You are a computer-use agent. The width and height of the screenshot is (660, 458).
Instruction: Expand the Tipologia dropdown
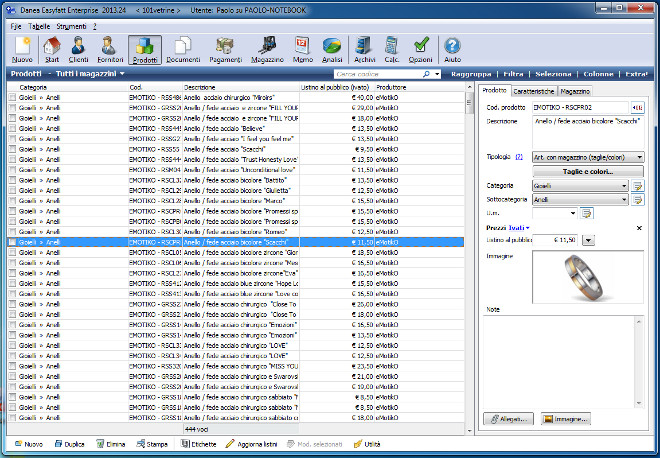tap(638, 157)
